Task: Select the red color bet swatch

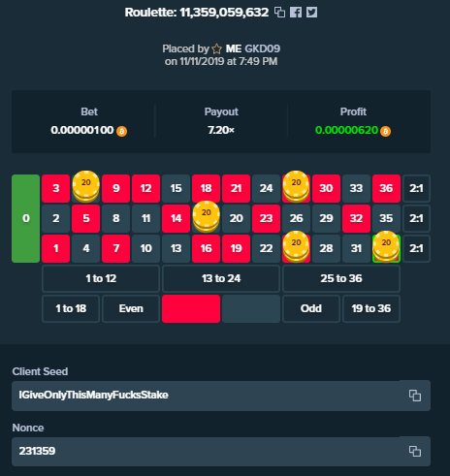Action: click(191, 308)
